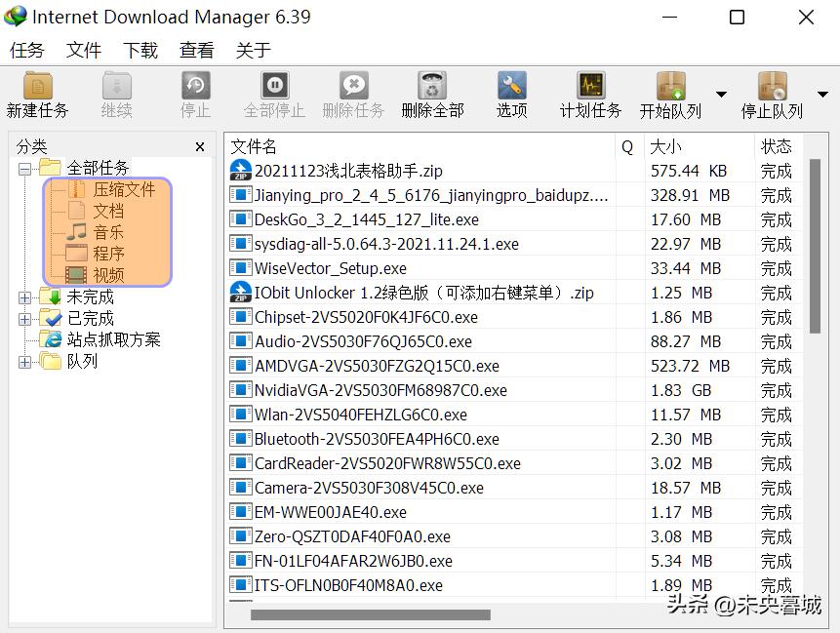
Task: Click the vertical scrollbar thumb
Action: coord(815,246)
